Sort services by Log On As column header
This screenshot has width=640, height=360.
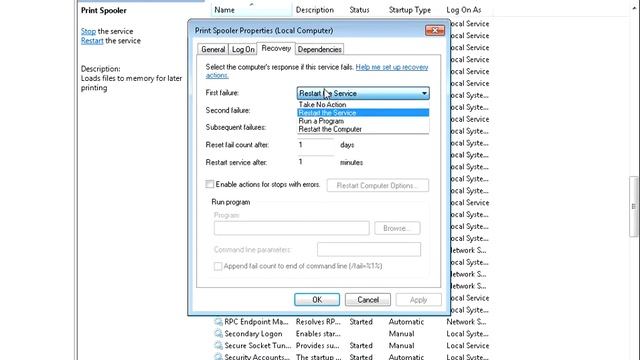[x=464, y=10]
